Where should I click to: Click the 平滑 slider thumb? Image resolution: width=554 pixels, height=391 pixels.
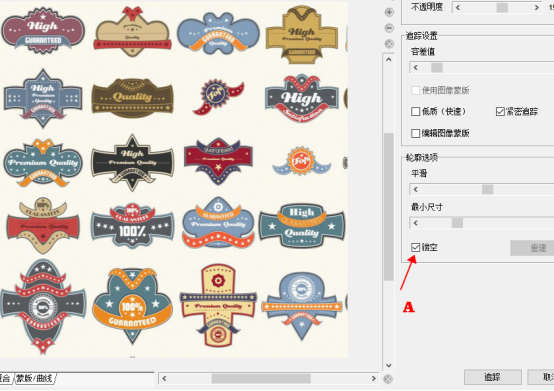[488, 189]
